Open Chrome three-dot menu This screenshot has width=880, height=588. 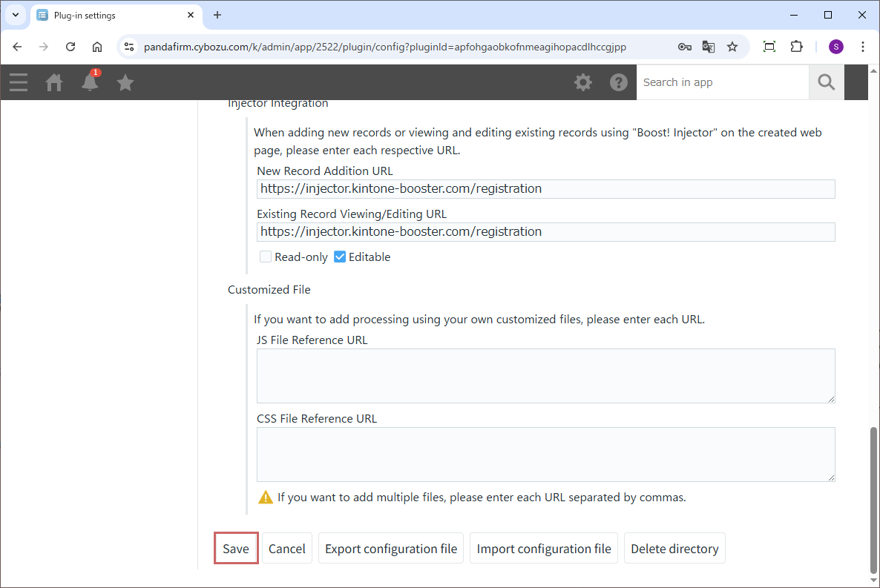[x=863, y=47]
